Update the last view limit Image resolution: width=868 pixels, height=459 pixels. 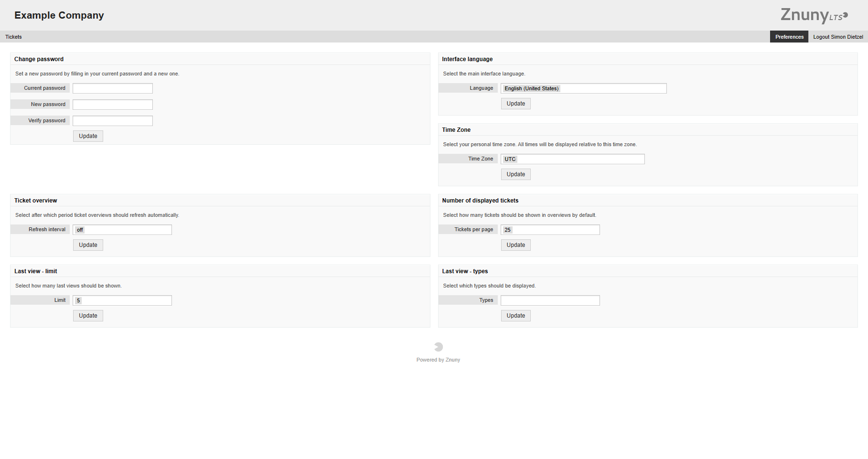click(88, 316)
